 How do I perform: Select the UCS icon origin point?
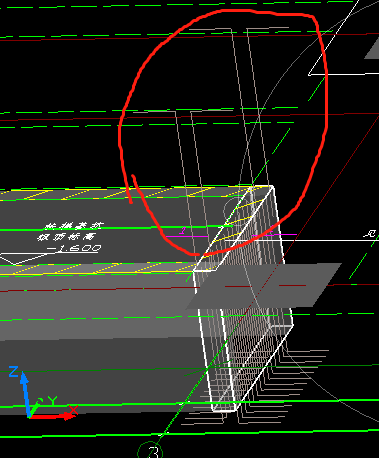coord(30,415)
